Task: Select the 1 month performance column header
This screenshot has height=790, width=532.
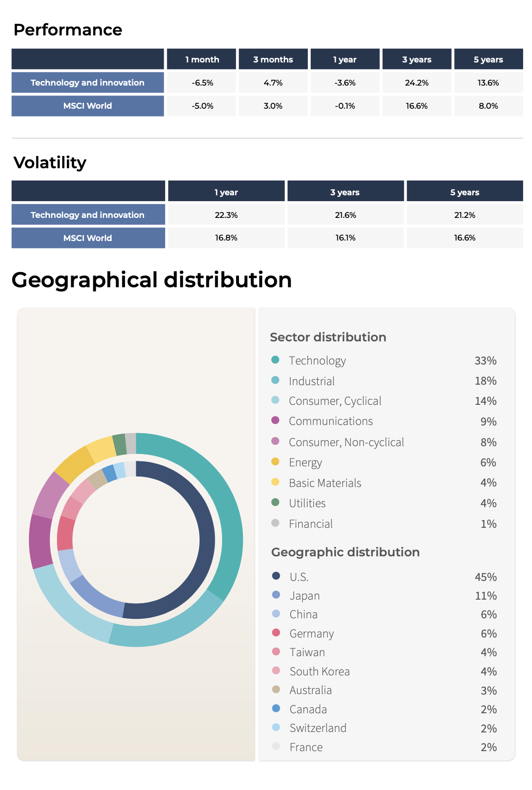Action: pyautogui.click(x=202, y=59)
